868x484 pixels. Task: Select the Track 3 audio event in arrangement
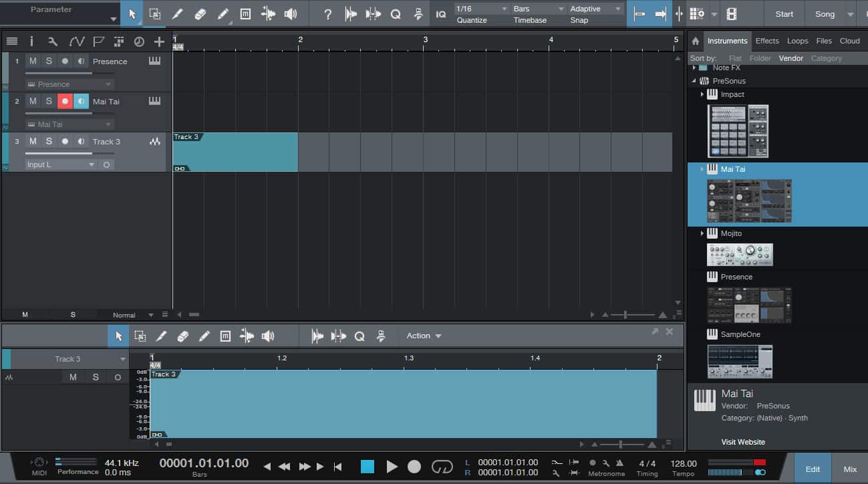click(235, 152)
